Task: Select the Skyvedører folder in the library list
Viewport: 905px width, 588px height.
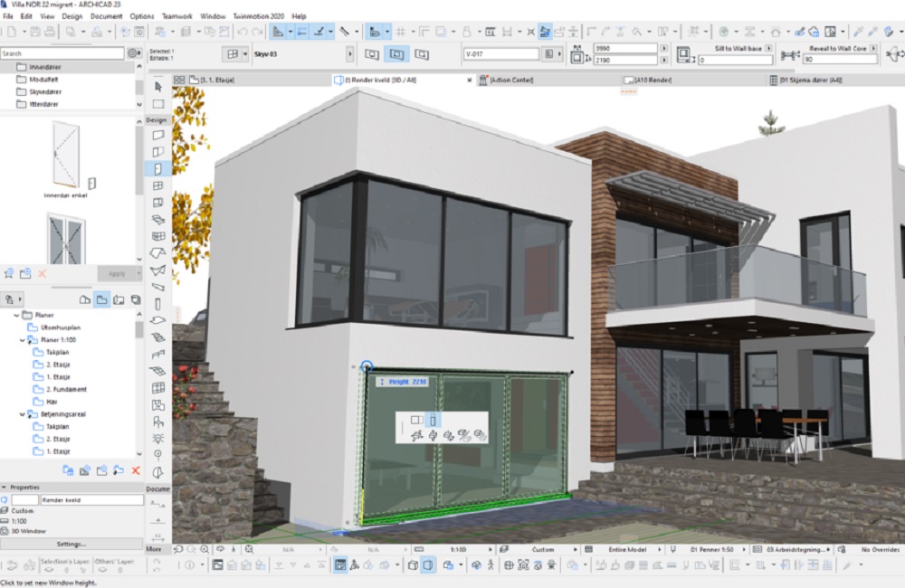Action: [45, 91]
